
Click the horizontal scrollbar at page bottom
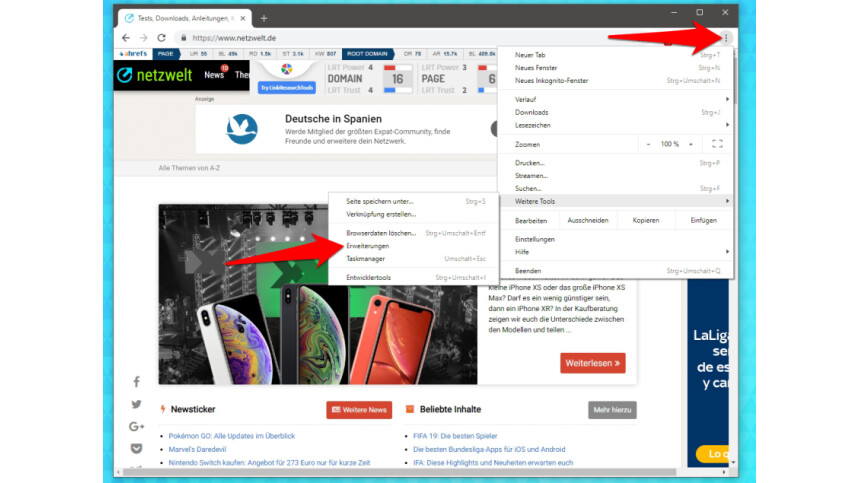point(399,472)
